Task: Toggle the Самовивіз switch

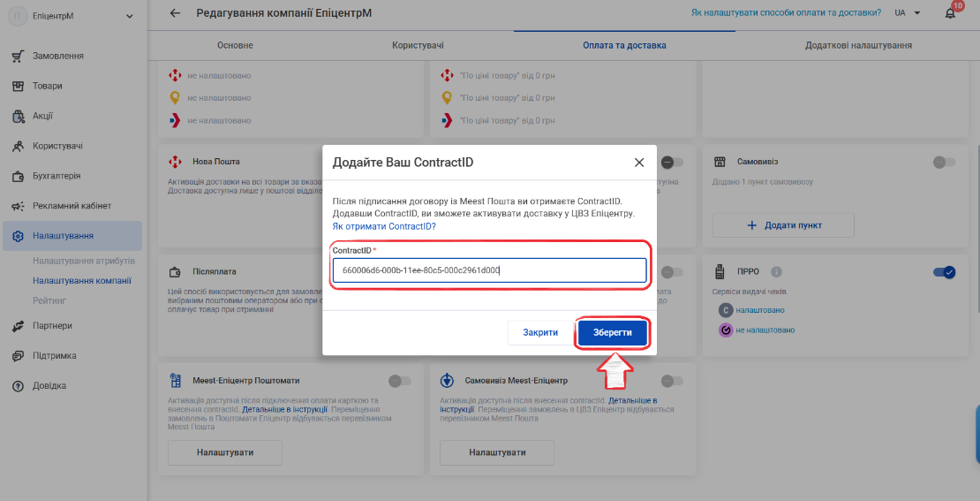Action: [944, 163]
